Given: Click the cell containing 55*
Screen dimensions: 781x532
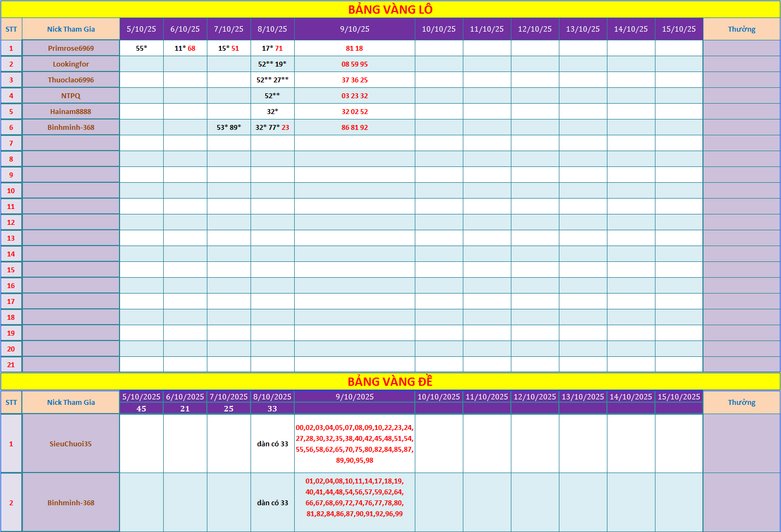Looking at the screenshot, I should coord(141,48).
